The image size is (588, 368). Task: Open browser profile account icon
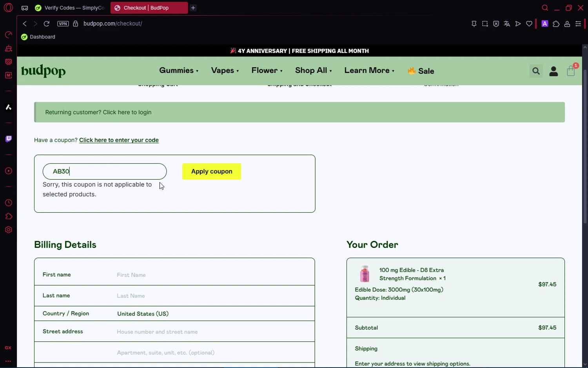click(567, 24)
